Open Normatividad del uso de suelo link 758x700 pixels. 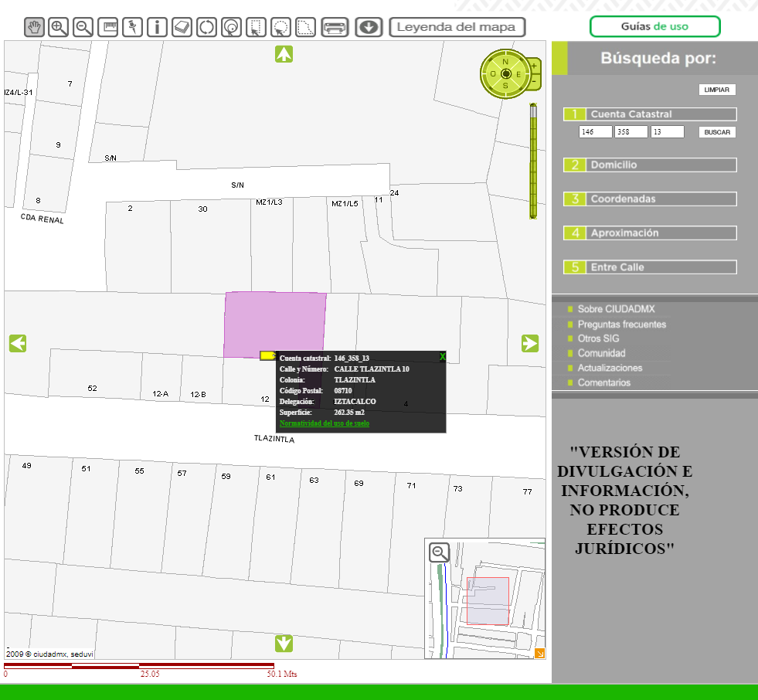pyautogui.click(x=325, y=423)
